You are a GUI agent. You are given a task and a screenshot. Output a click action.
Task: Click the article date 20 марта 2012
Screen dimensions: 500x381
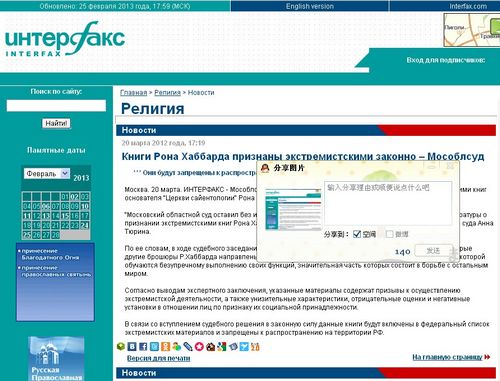point(163,143)
